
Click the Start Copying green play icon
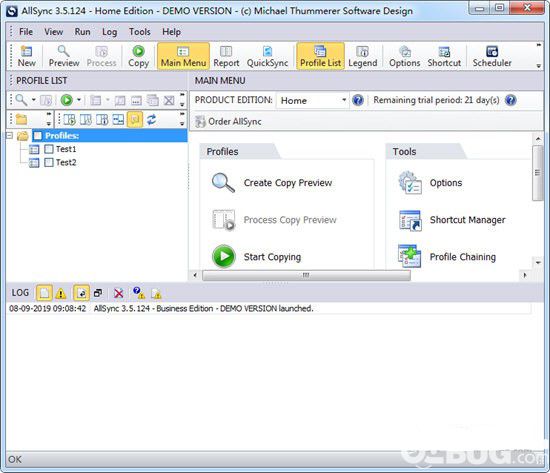223,257
